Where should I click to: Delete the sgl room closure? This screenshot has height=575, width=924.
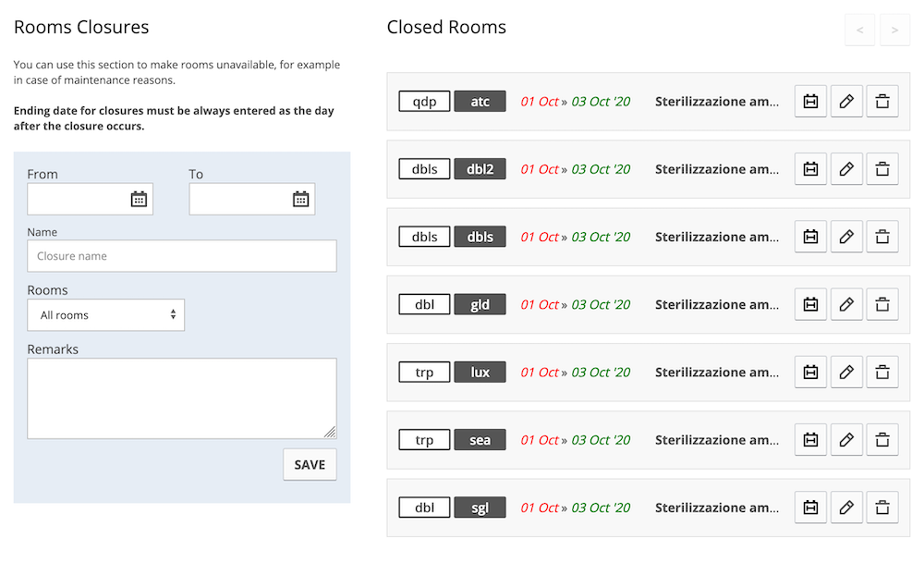tap(882, 508)
